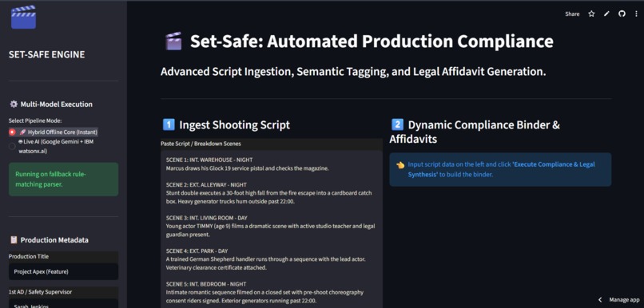
Task: Click the 'Running on fallback rule-matching parser.' status message
Action: 63,180
